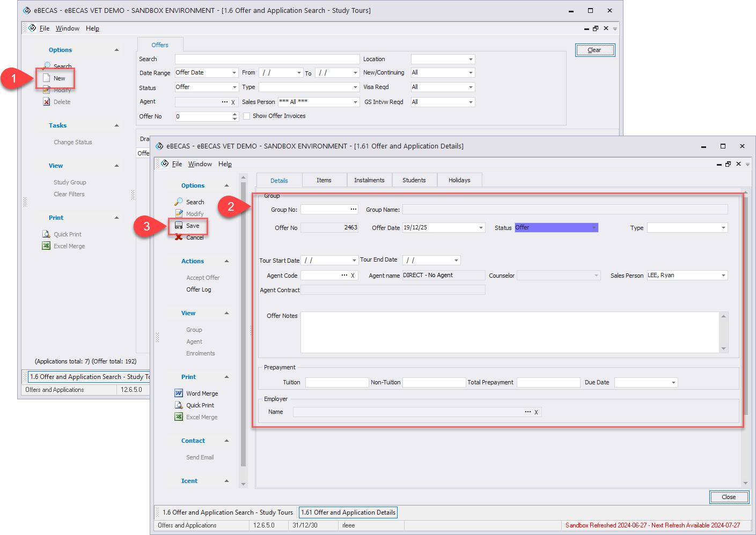Expand the Sales Person dropdown showing LEE, Ryan
This screenshot has height=535, width=756.
pos(723,276)
